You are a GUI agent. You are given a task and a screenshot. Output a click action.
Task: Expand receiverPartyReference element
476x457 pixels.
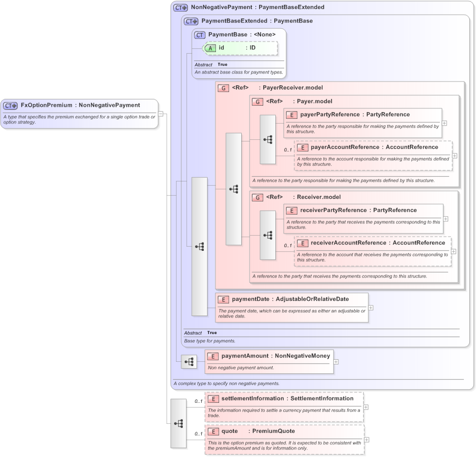(x=446, y=219)
